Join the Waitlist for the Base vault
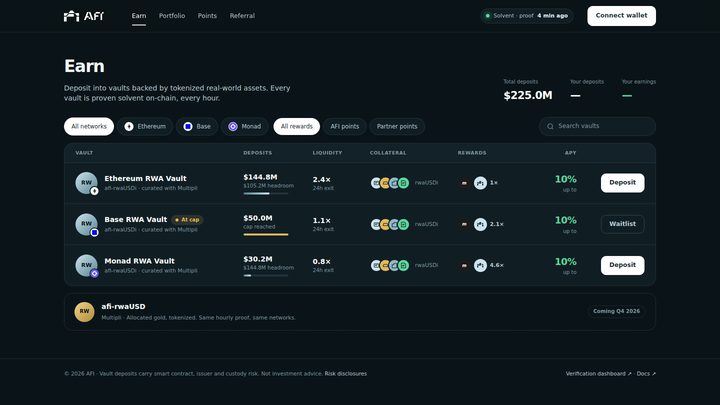 click(x=622, y=224)
